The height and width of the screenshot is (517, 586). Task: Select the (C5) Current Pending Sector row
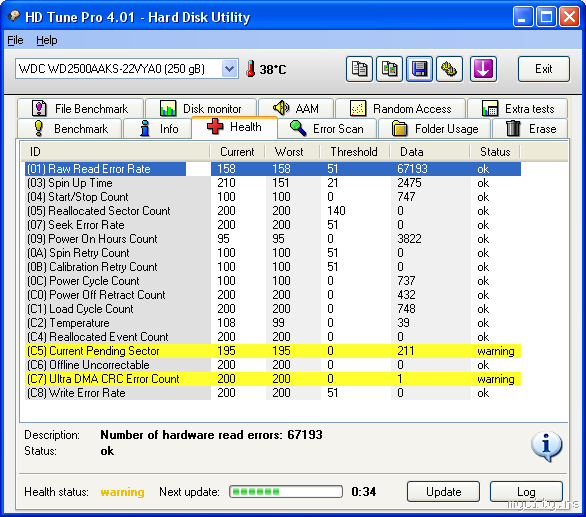[273, 351]
